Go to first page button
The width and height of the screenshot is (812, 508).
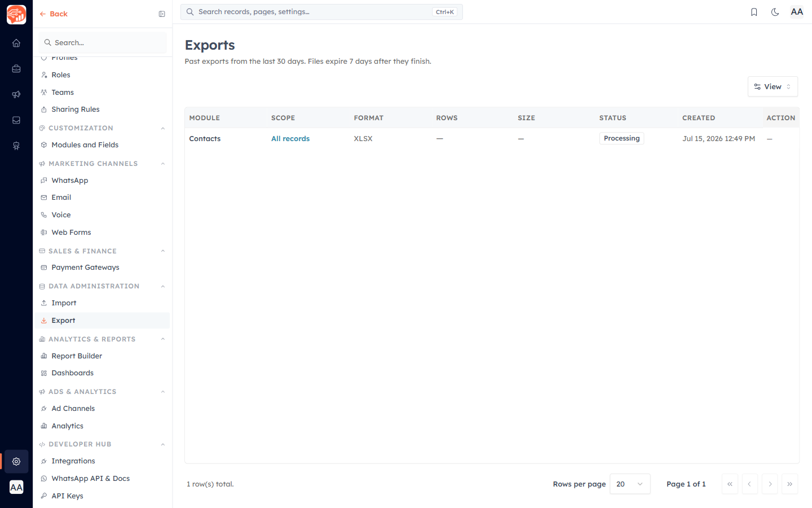[x=730, y=484]
